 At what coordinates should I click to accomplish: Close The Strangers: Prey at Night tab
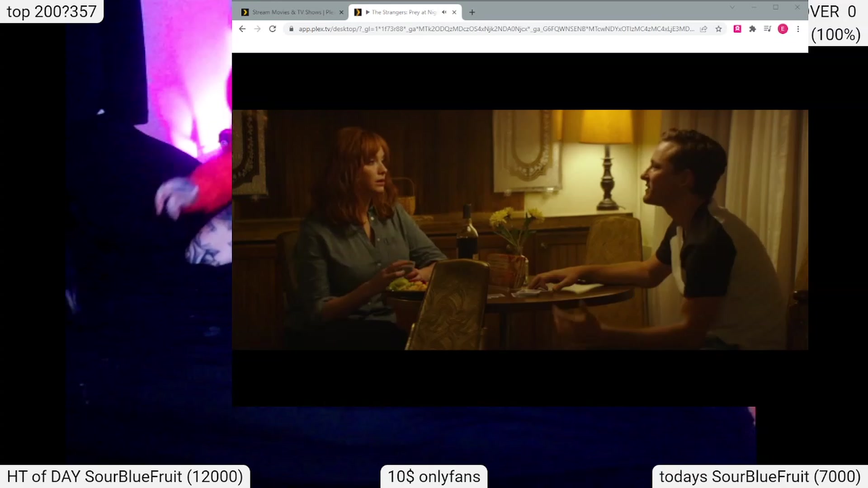[454, 12]
